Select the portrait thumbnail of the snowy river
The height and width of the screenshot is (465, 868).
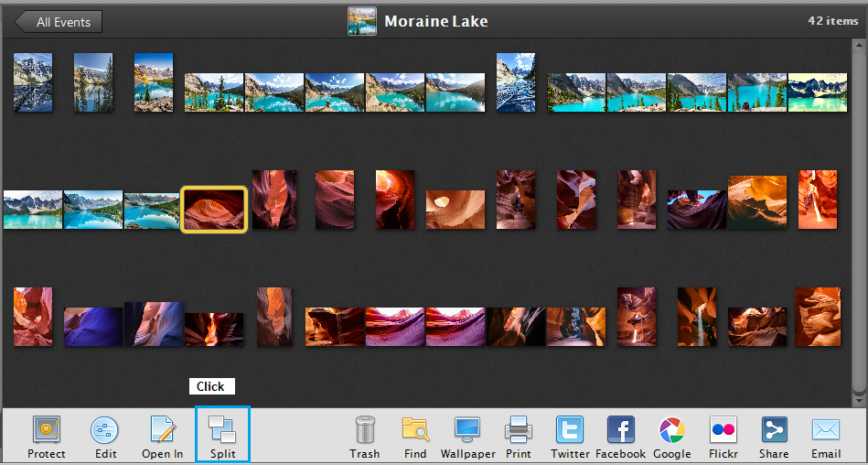[x=516, y=82]
